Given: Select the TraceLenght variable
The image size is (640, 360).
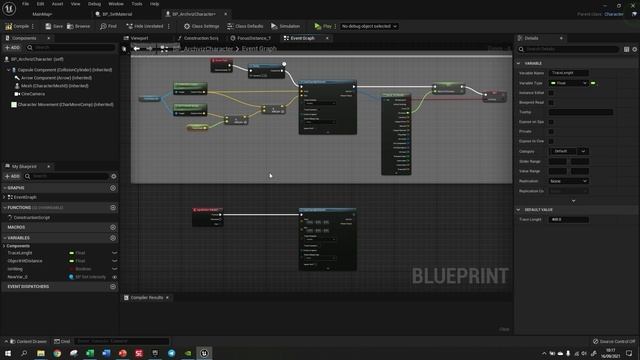Looking at the screenshot, I should pyautogui.click(x=20, y=253).
